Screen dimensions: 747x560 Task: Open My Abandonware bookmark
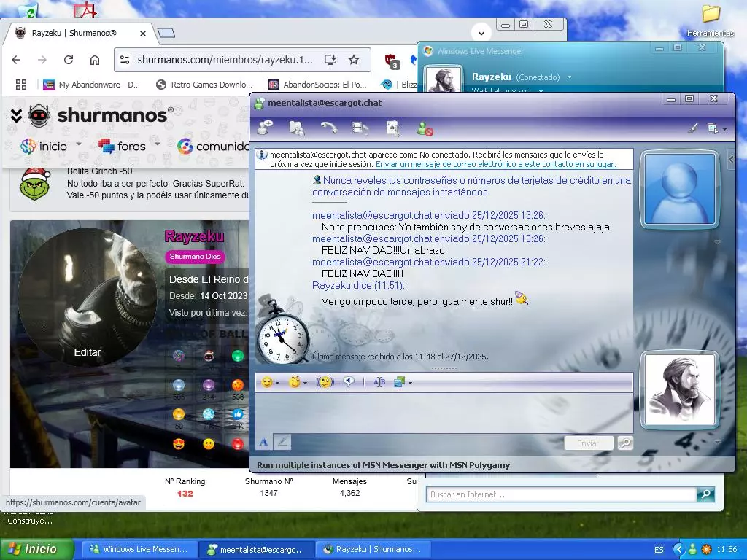[91, 85]
